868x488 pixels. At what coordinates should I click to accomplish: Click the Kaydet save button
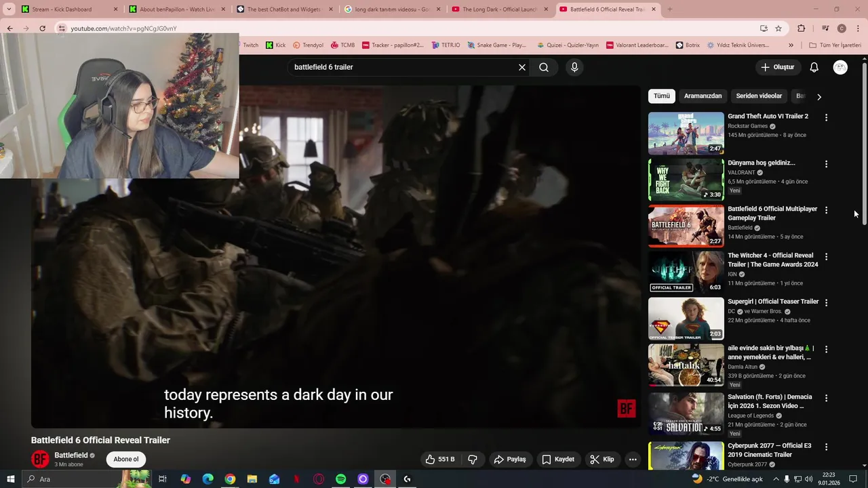(557, 459)
